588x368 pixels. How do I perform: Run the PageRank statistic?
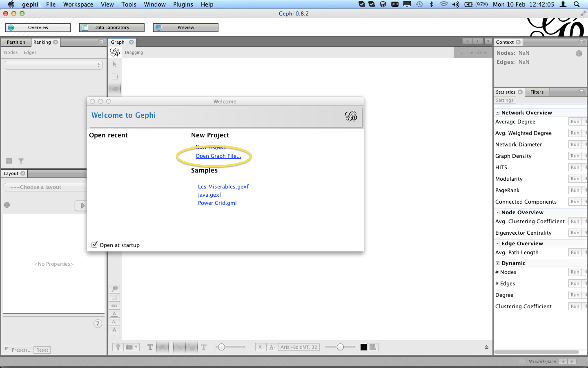(575, 190)
